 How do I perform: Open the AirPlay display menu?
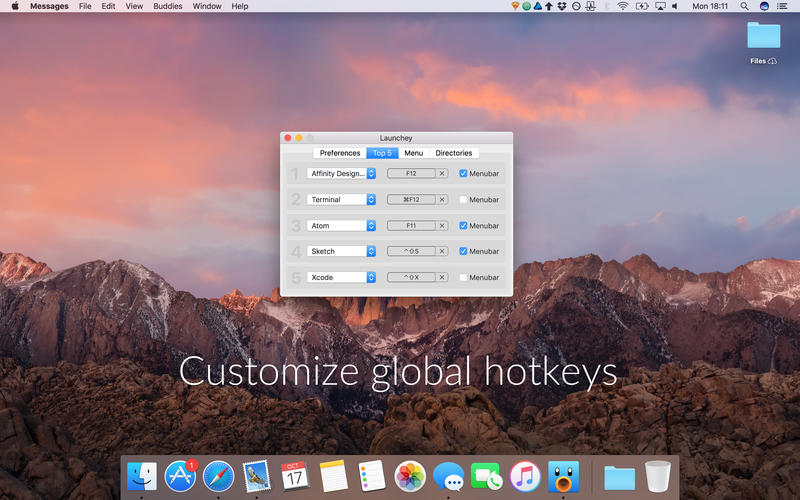(660, 6)
